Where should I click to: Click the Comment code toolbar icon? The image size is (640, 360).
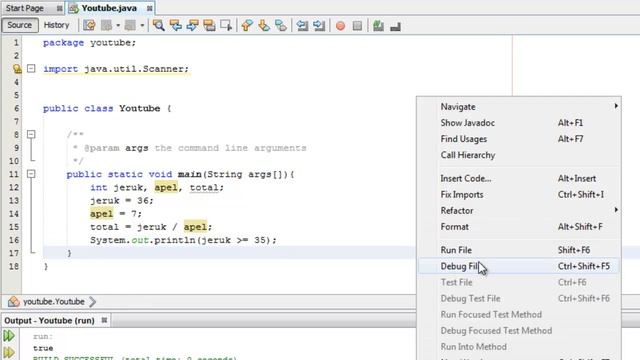378,26
